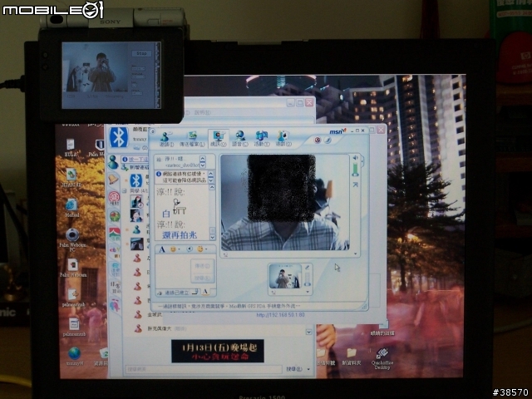Switch to the text 'A' tab below message box
The width and height of the screenshot is (532, 399).
coord(205,292)
